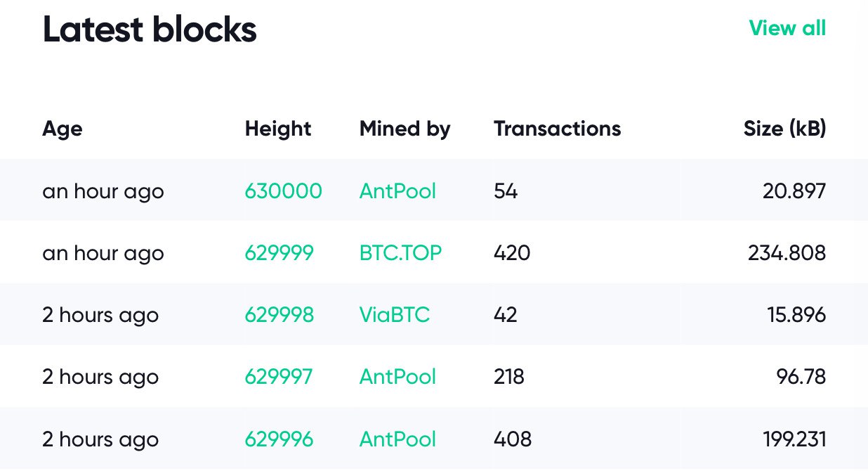Open block height 629997

(x=278, y=377)
